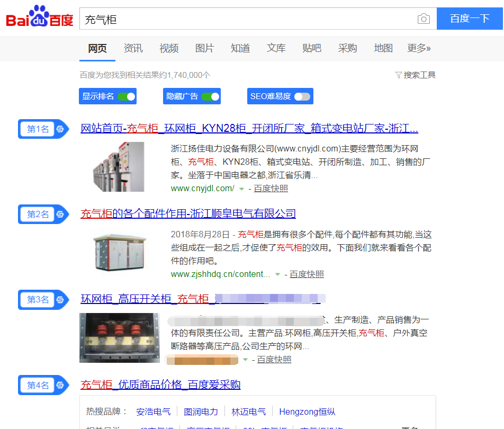Click brand link 图润电力
The width and height of the screenshot is (504, 429).
[x=201, y=412]
